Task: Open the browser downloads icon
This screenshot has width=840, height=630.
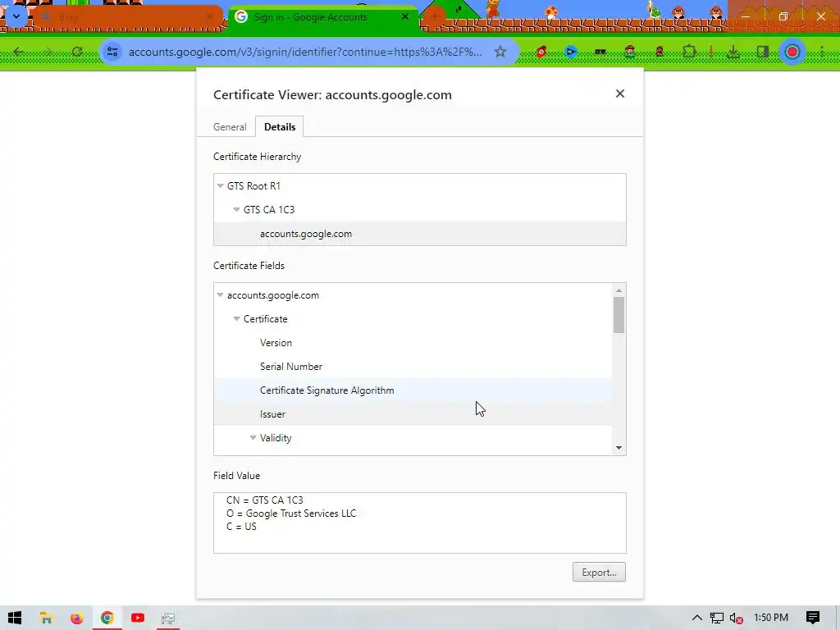Action: pyautogui.click(x=733, y=52)
